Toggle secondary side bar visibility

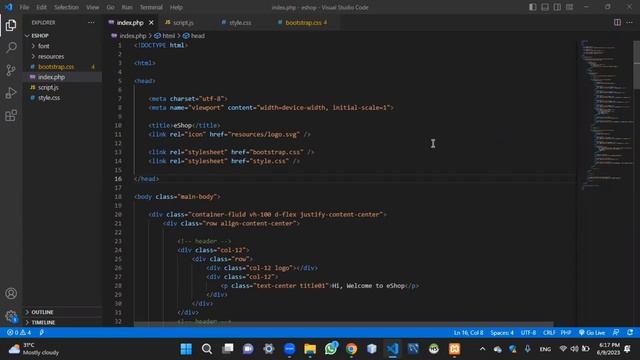coord(557,7)
